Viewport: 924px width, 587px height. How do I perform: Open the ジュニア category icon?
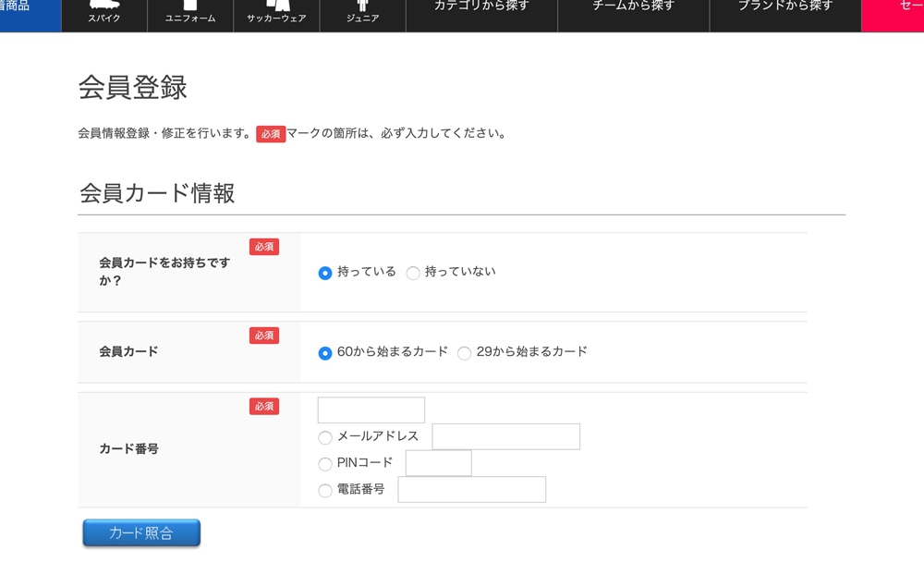tap(362, 13)
